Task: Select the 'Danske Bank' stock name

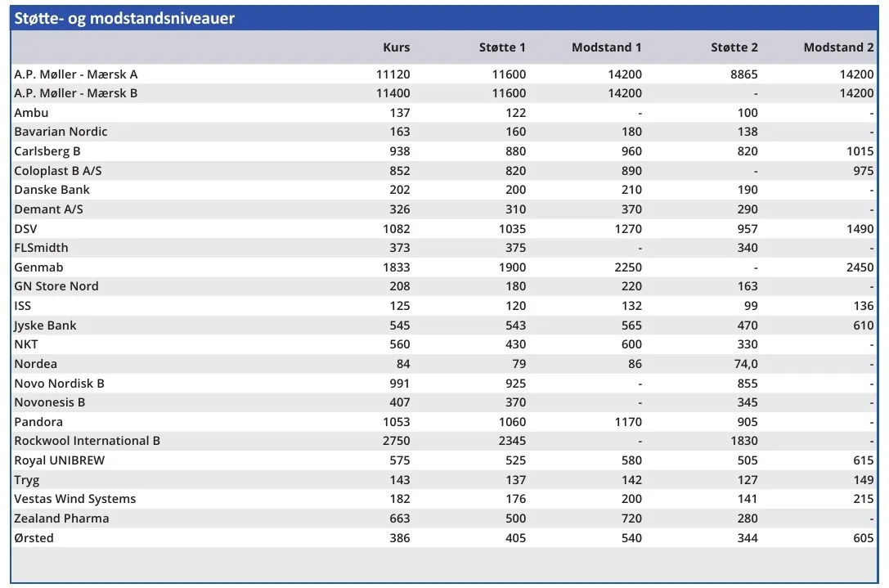Action: pyautogui.click(x=52, y=190)
